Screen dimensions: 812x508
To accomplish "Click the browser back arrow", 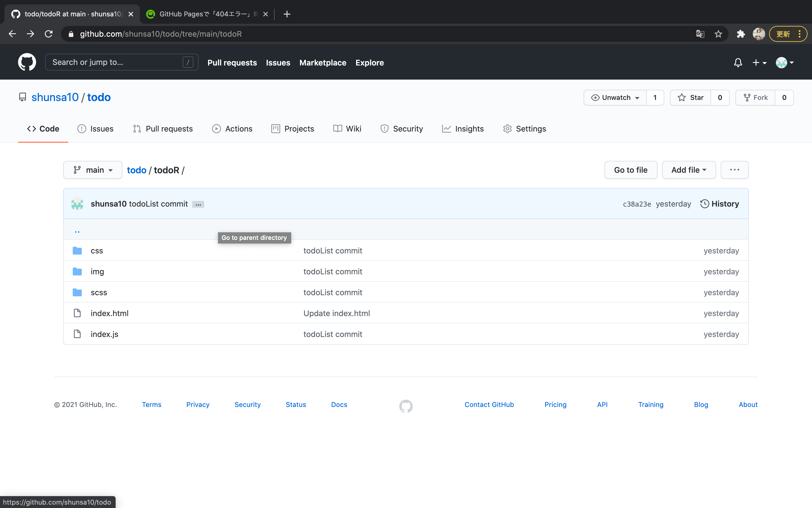I will tap(12, 34).
